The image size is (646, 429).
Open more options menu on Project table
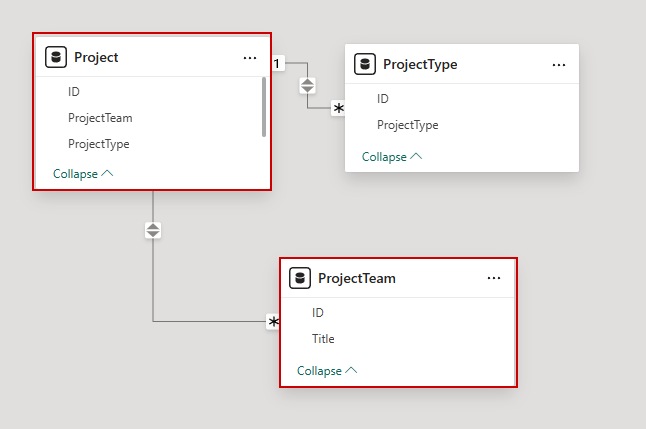(x=250, y=58)
